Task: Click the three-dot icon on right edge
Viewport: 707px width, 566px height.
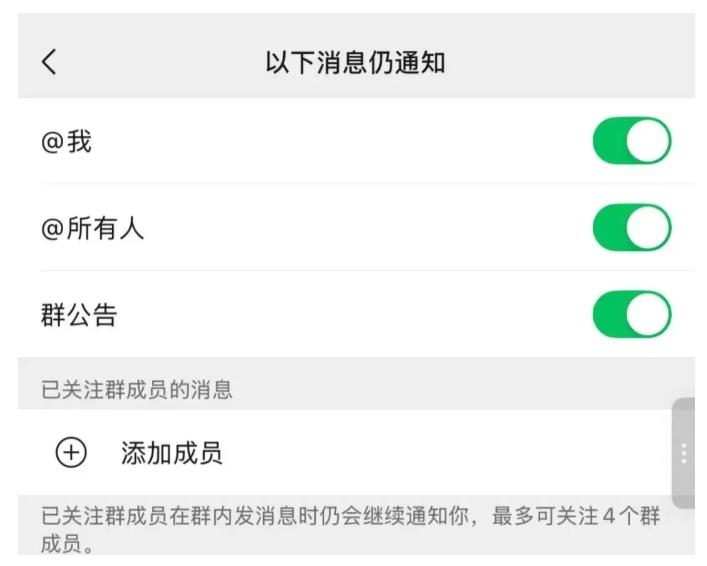Action: [x=684, y=453]
